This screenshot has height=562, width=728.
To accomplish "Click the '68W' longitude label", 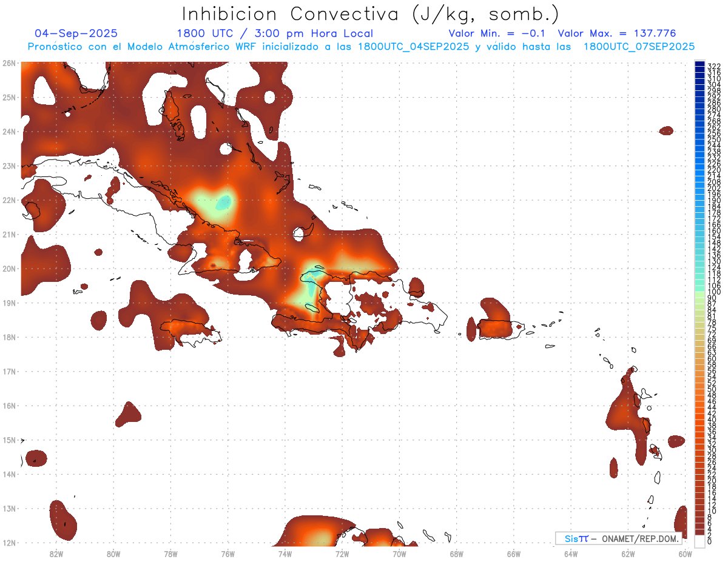I will (457, 554).
